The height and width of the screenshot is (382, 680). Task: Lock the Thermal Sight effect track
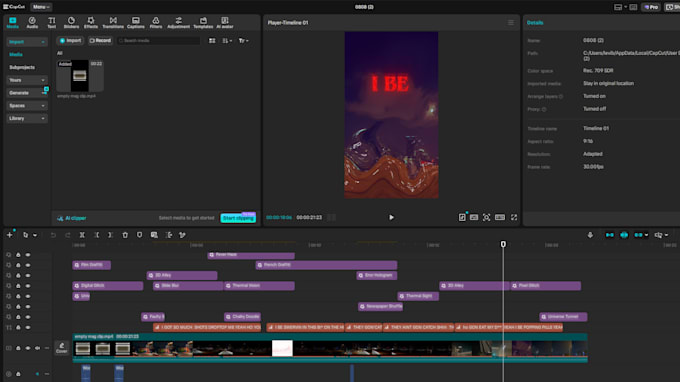tap(18, 297)
